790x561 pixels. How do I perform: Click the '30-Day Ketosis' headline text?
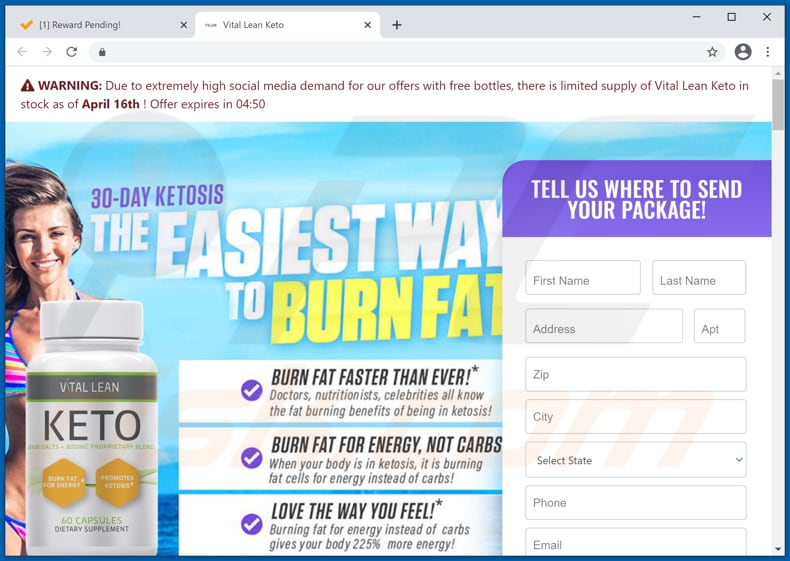[x=157, y=196]
